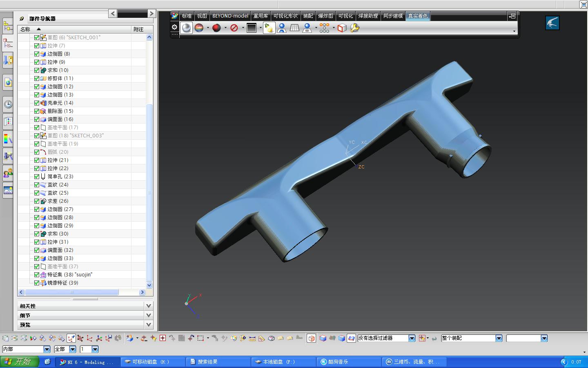This screenshot has width=588, height=368.
Task: Click the floor grid plane icon
Action: point(294,28)
